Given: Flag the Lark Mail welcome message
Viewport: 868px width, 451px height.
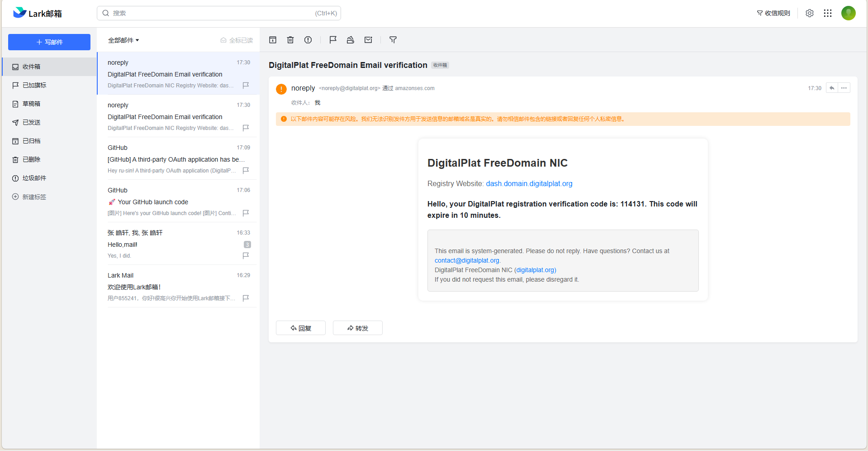Looking at the screenshot, I should 246,298.
